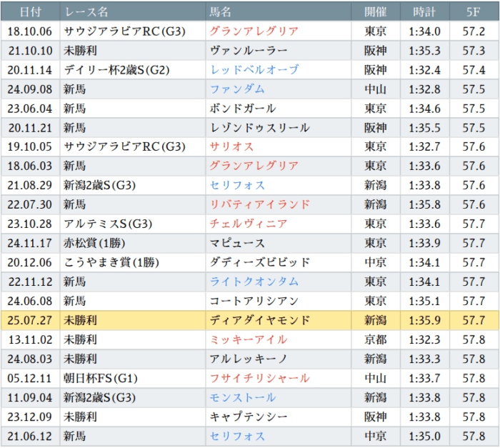
Task: Click the 馬名 column header
Action: pyautogui.click(x=279, y=12)
